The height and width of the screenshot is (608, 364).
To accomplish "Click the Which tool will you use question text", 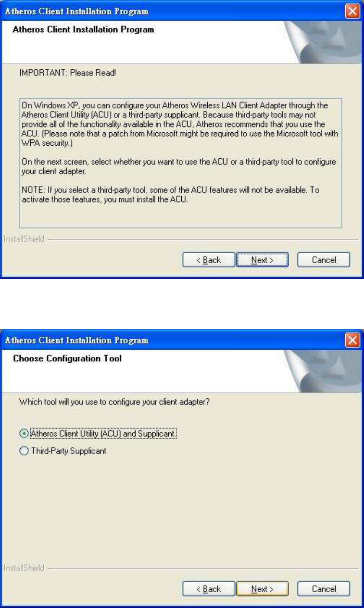I will coord(114,387).
